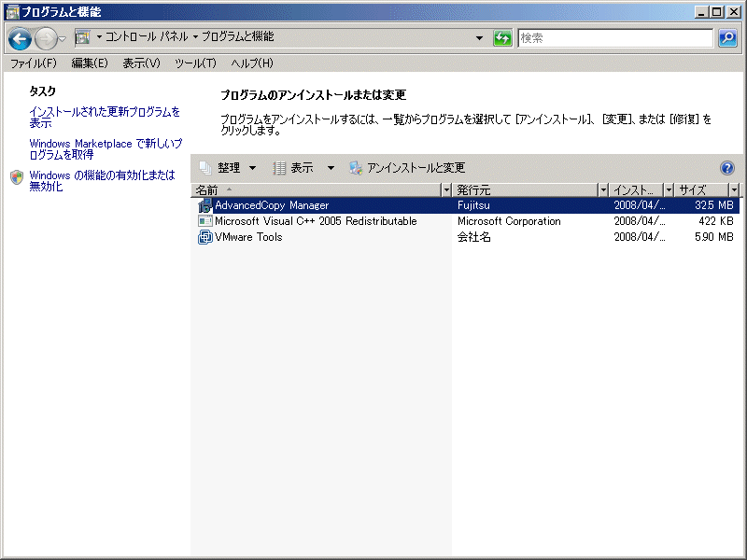The height and width of the screenshot is (560, 747).
Task: Open the ツール(T) menu
Action: point(195,63)
